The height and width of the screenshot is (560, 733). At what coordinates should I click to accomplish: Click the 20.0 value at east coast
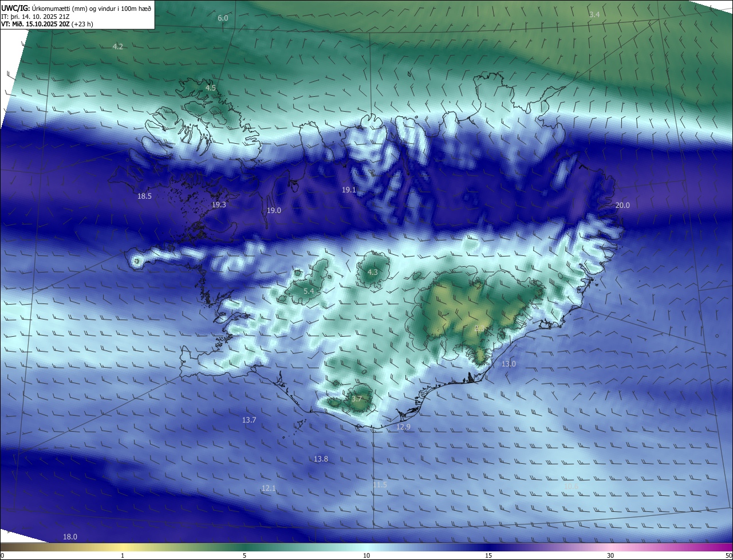pyautogui.click(x=622, y=206)
